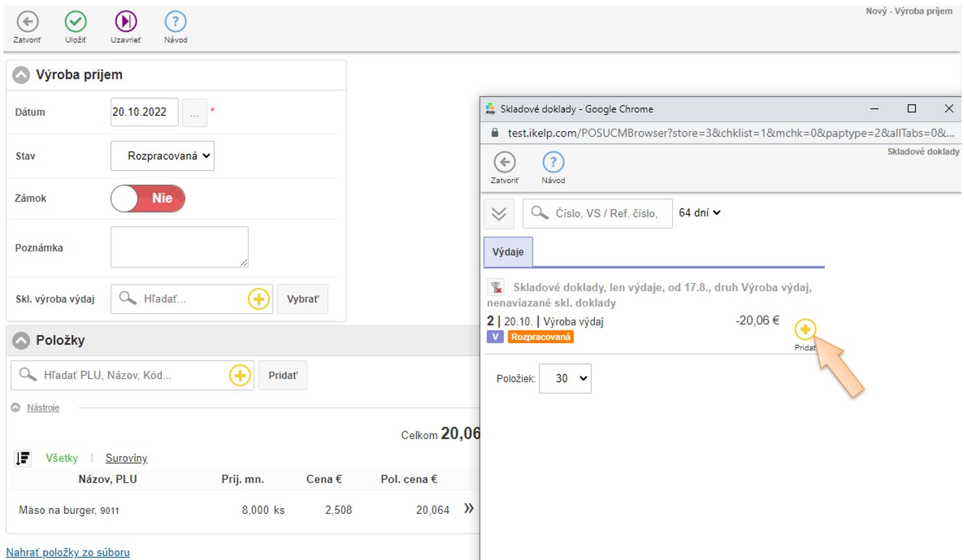This screenshot has width=964, height=560.
Task: Clear the filter icon in Skladové doklady
Action: click(x=496, y=287)
